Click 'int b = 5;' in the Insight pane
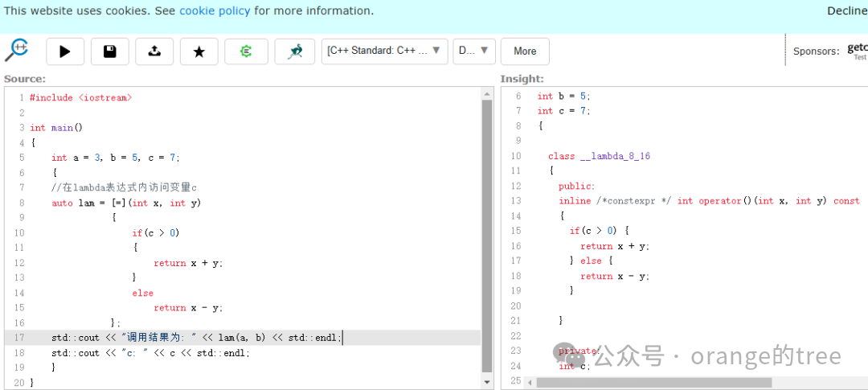The height and width of the screenshot is (390, 868). 564,96
